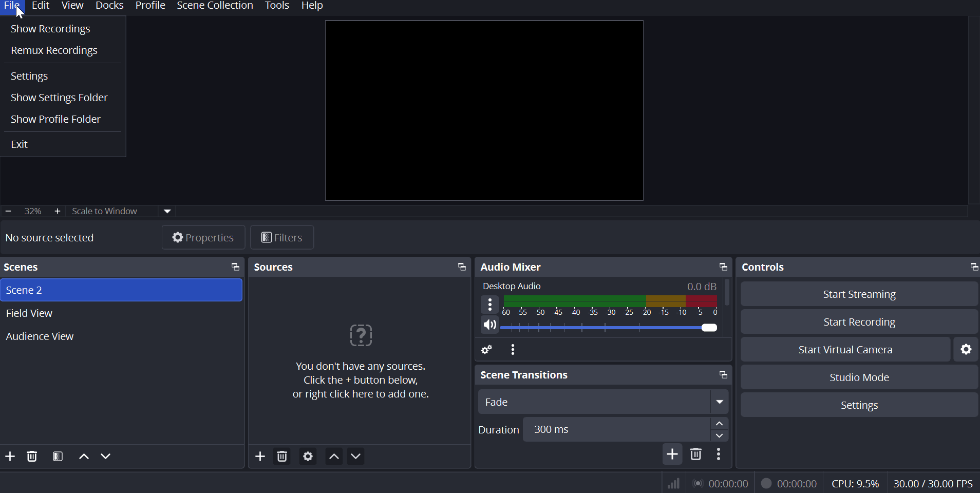Increase transition duration with up arrow

tap(720, 424)
